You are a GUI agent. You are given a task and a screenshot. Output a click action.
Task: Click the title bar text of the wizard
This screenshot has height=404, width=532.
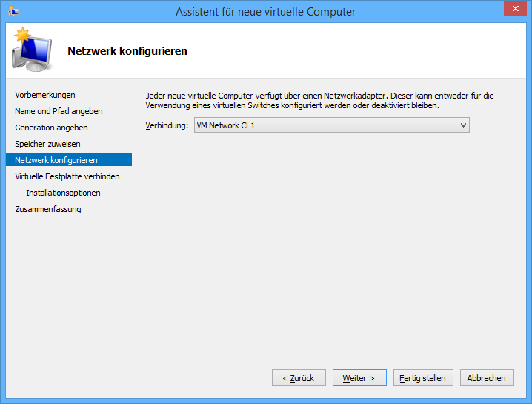pos(265,12)
